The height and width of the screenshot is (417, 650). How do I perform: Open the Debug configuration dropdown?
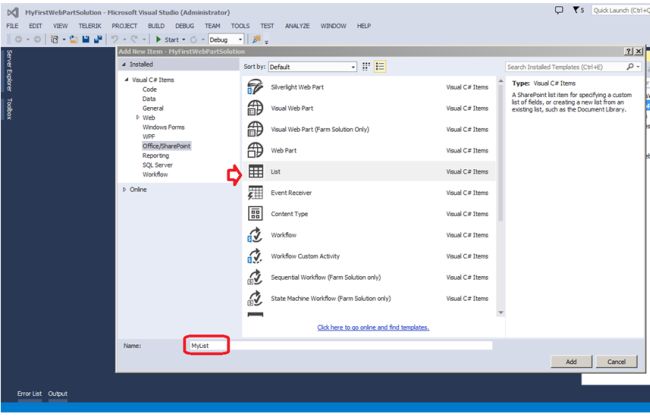click(x=226, y=39)
